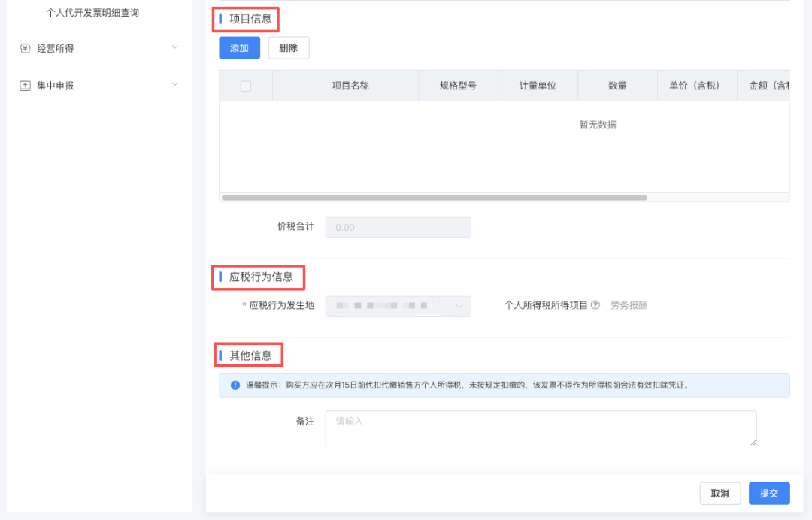Viewport: 812px width, 520px height.
Task: Click the 价税合计 amount field
Action: coord(398,228)
